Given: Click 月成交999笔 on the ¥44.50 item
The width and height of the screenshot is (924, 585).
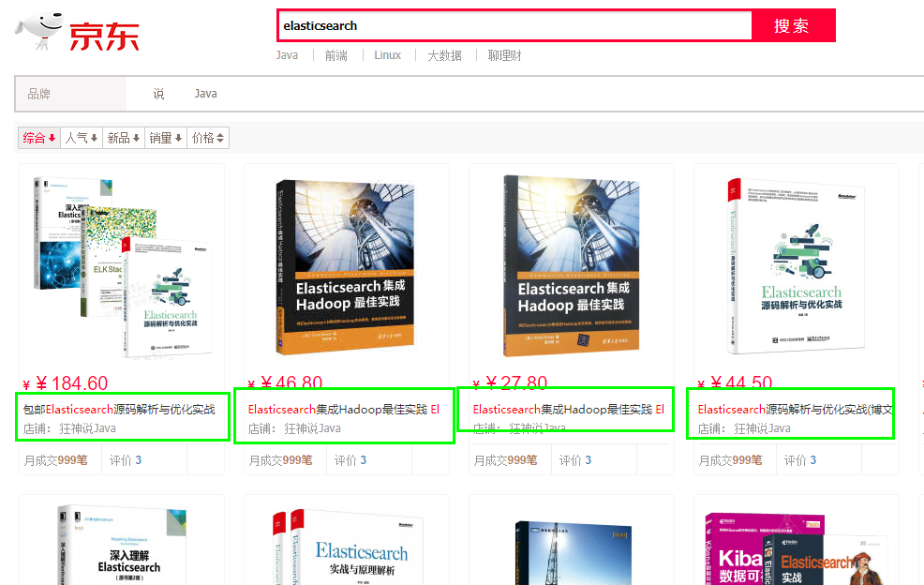Looking at the screenshot, I should coord(730,460).
